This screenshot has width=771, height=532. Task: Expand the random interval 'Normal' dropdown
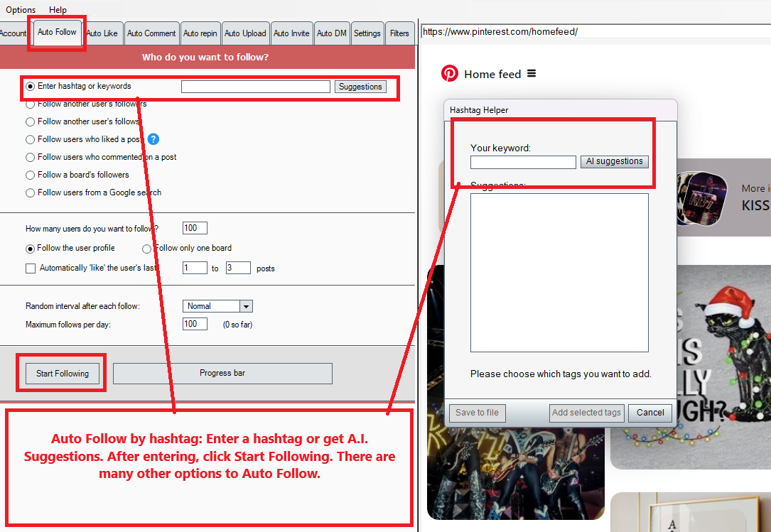246,306
